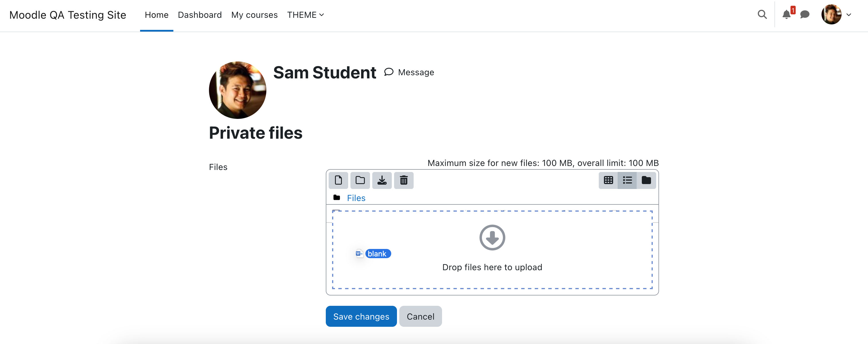Click the Download all files icon

[382, 180]
